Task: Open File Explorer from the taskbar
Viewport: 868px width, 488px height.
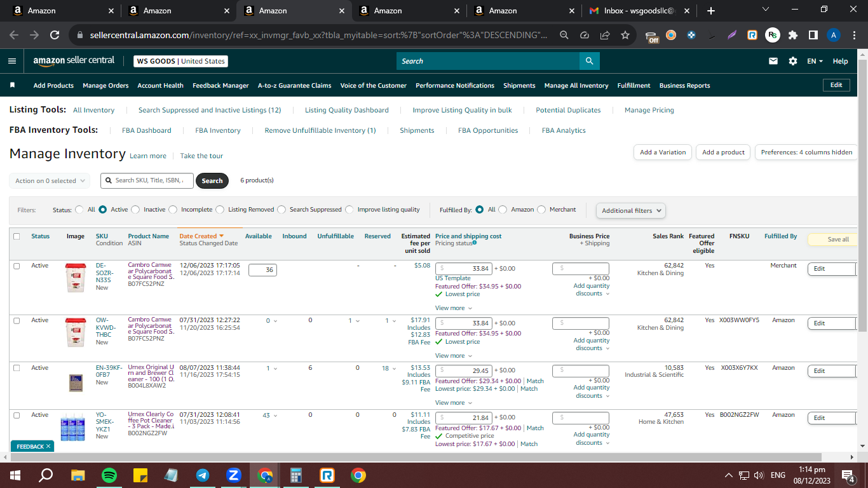Action: coord(78,475)
